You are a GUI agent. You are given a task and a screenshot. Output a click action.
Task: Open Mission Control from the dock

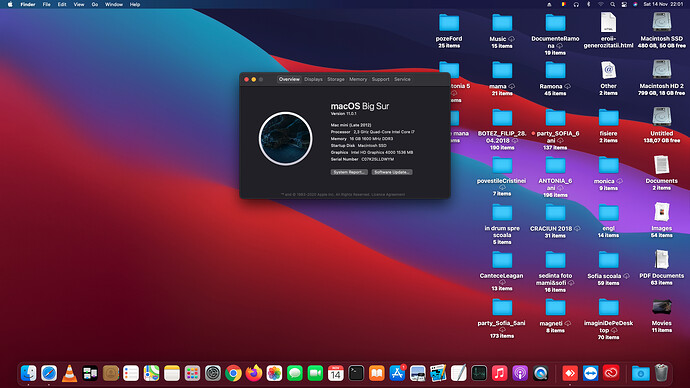tap(90, 373)
